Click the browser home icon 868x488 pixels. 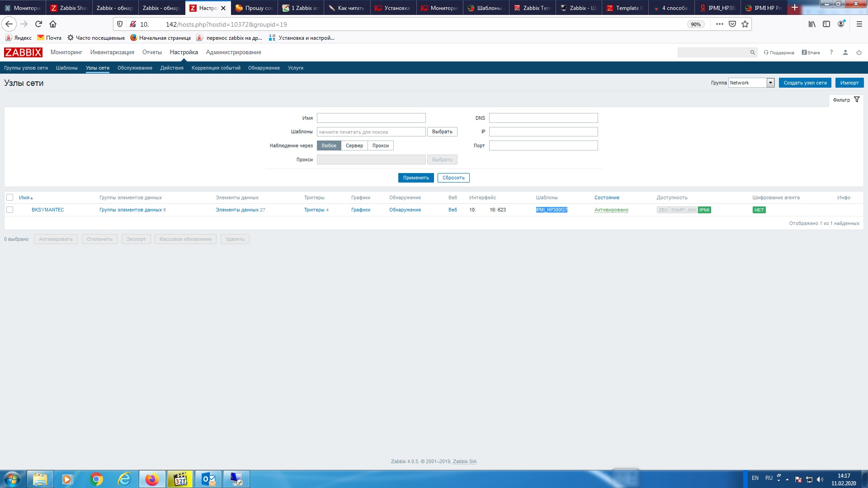tap(53, 24)
